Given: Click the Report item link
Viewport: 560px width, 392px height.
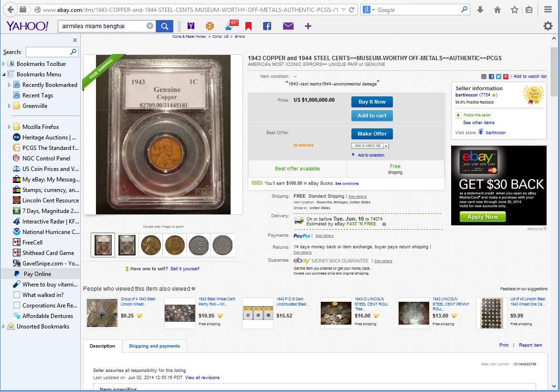Looking at the screenshot, I should (x=530, y=345).
